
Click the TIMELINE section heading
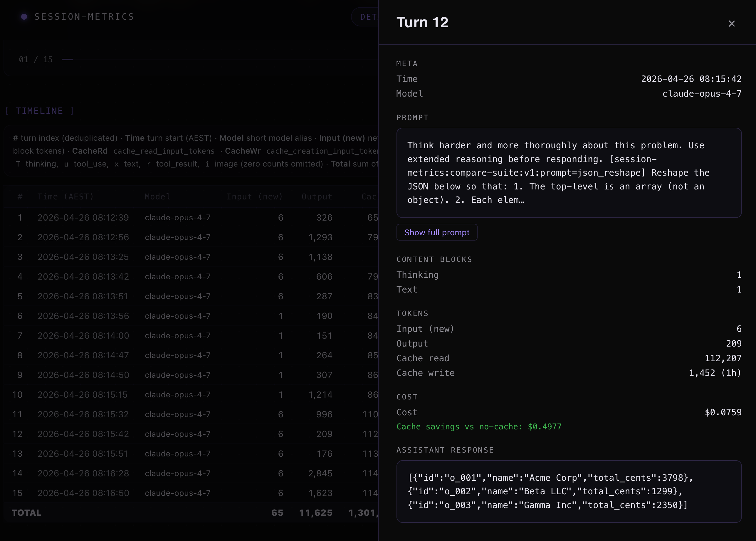coord(39,111)
